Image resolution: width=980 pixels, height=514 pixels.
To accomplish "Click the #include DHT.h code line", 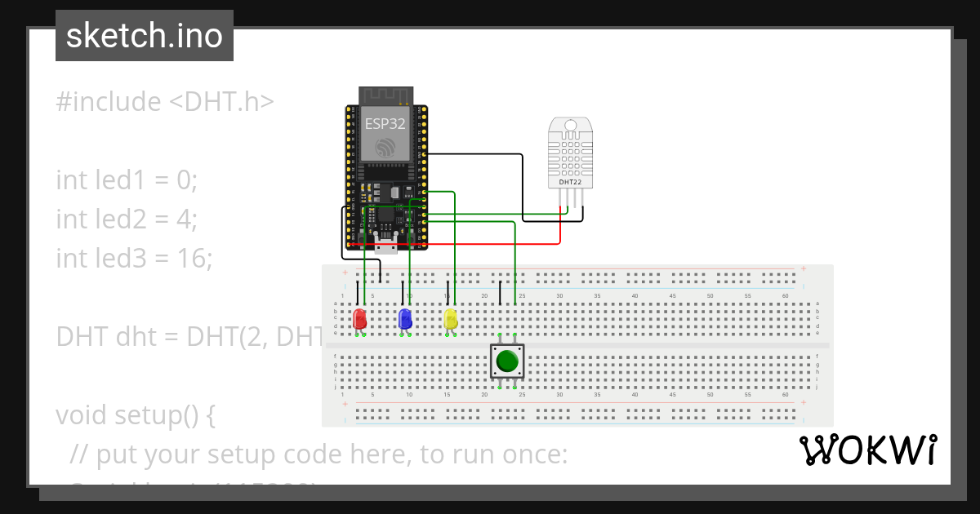I will click(163, 101).
